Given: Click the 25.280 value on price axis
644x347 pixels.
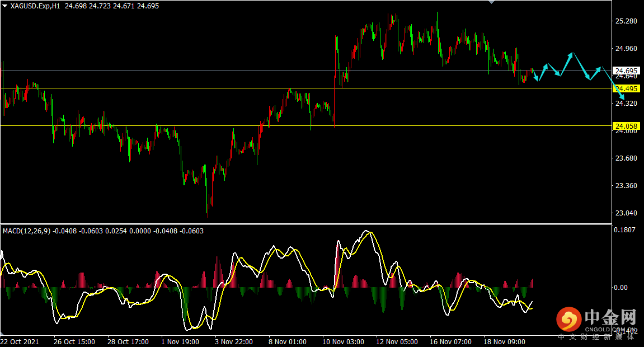Looking at the screenshot, I should (x=626, y=21).
